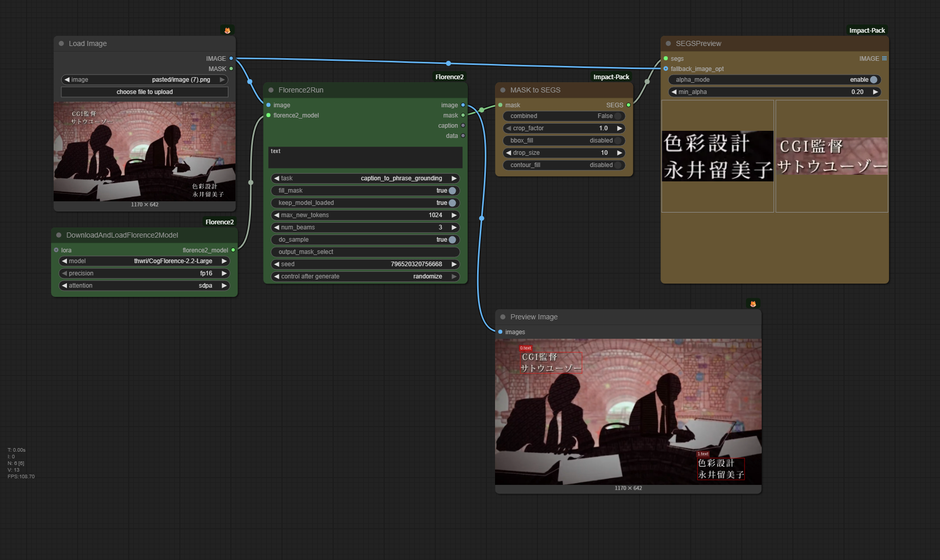940x560 pixels.
Task: Click the Impact-Pack badge above MASK to SEGS
Action: [x=611, y=77]
